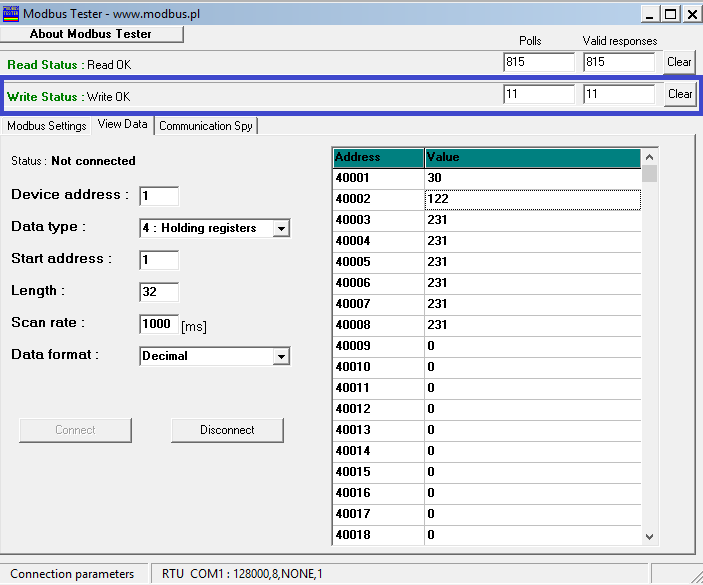
Task: Select the value cell for address 40001
Action: 532,178
